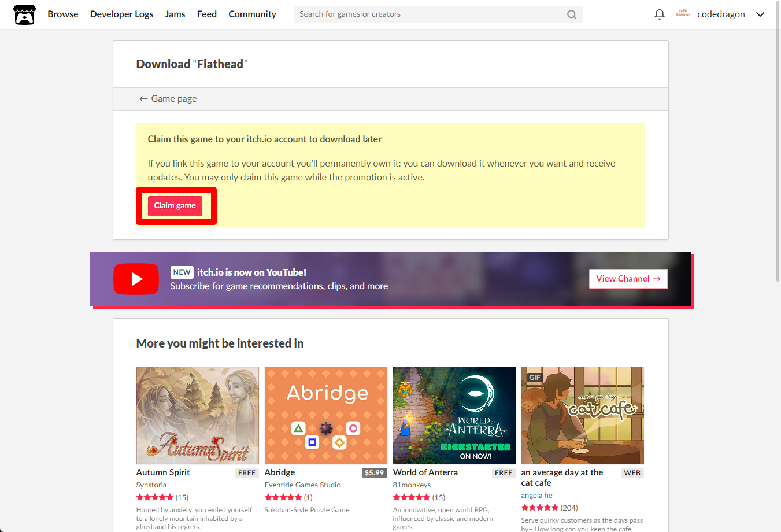Open the World of Anterra thumbnail
781x532 pixels.
click(x=454, y=416)
